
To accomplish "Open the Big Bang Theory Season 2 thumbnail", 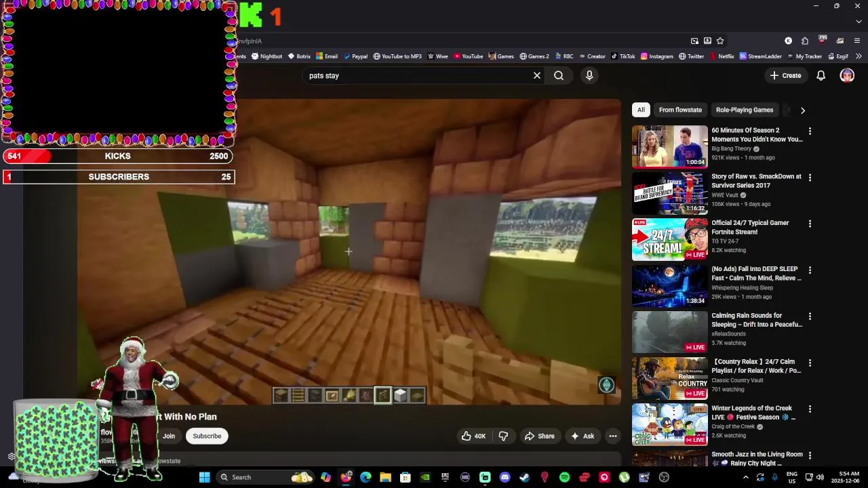I will (x=670, y=146).
